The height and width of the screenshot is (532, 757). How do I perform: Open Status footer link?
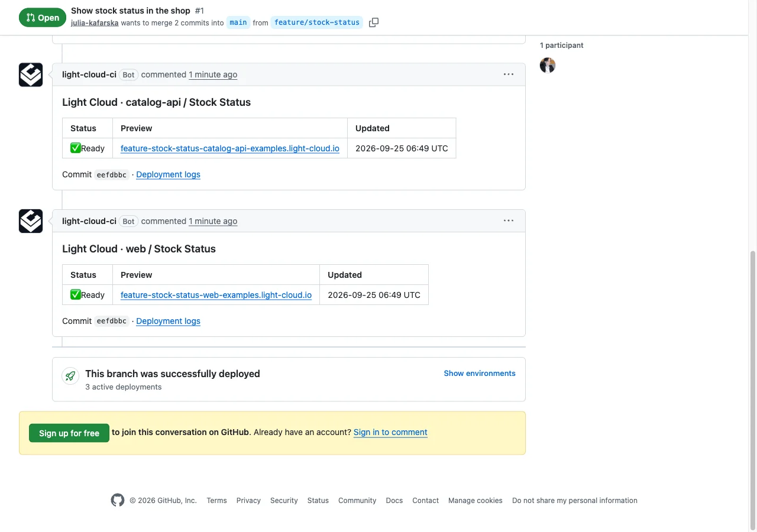318,501
